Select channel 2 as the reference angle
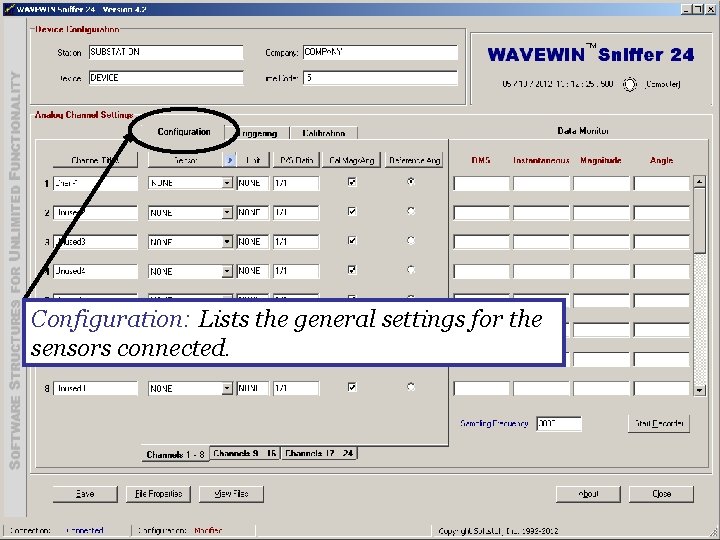Image resolution: width=720 pixels, height=540 pixels. (x=411, y=211)
